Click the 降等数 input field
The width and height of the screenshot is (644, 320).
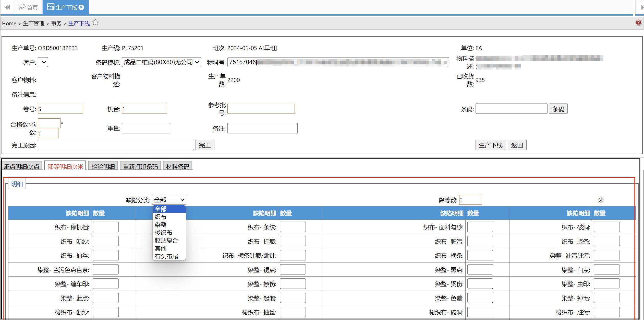pyautogui.click(x=470, y=200)
